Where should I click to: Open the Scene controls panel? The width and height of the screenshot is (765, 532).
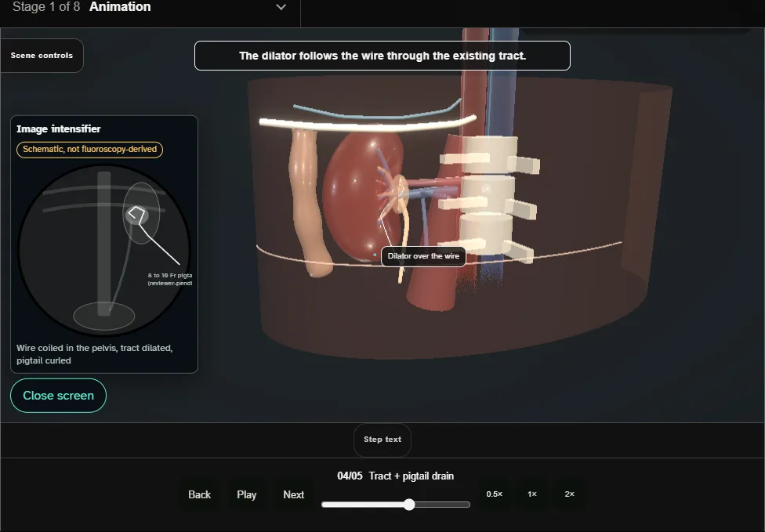point(42,56)
